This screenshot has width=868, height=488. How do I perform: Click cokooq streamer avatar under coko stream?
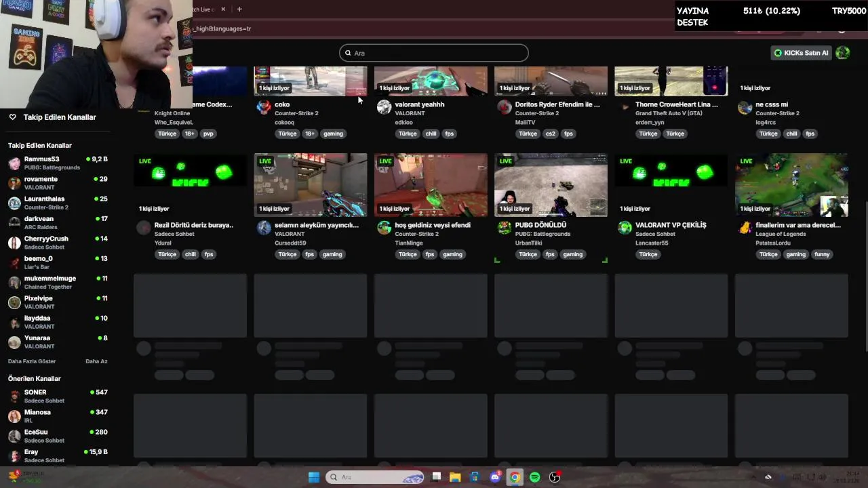pyautogui.click(x=264, y=107)
